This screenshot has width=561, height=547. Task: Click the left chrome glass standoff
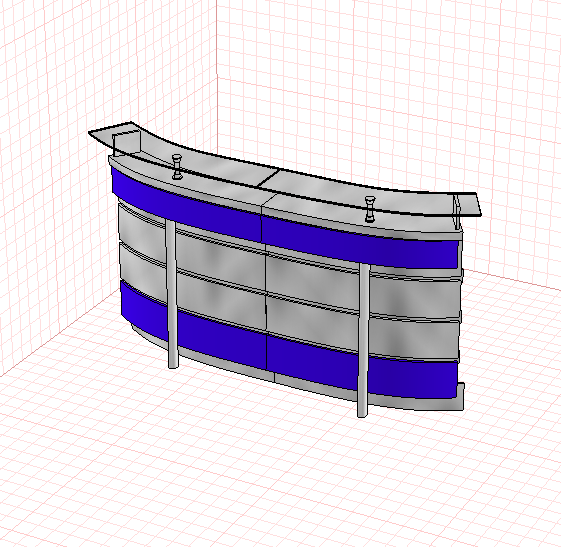[x=177, y=167]
